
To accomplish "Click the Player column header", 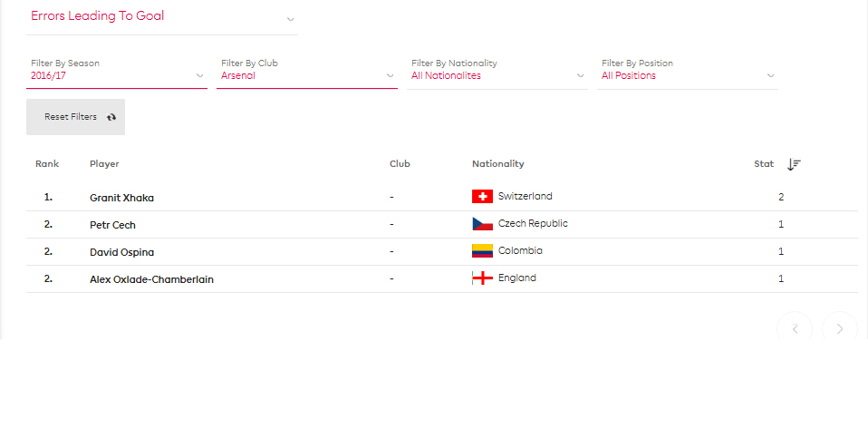I will pos(104,164).
